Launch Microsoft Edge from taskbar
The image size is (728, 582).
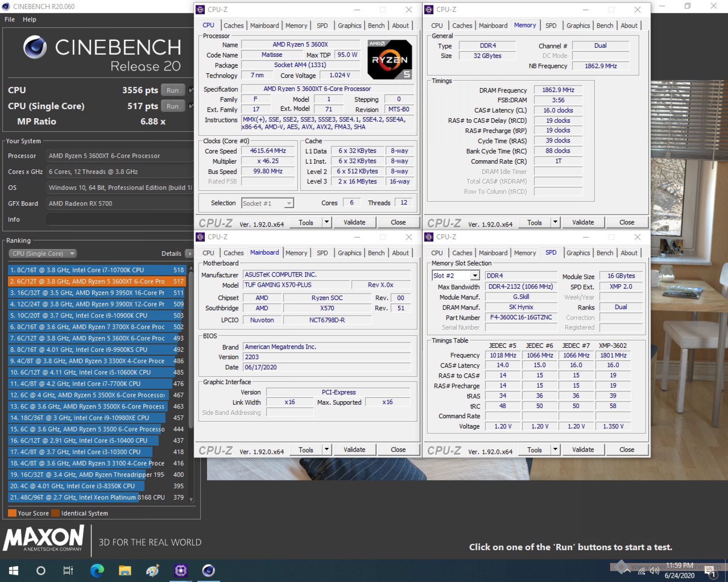tap(97, 570)
